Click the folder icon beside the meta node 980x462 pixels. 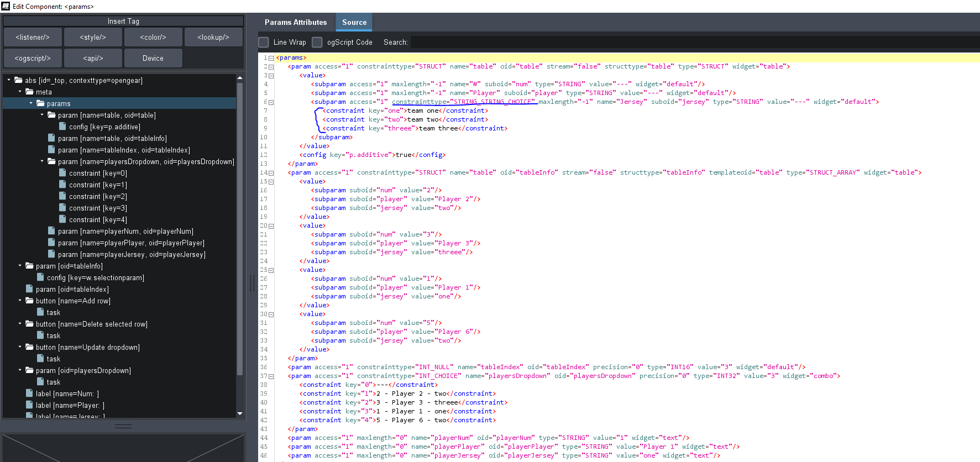[x=29, y=92]
